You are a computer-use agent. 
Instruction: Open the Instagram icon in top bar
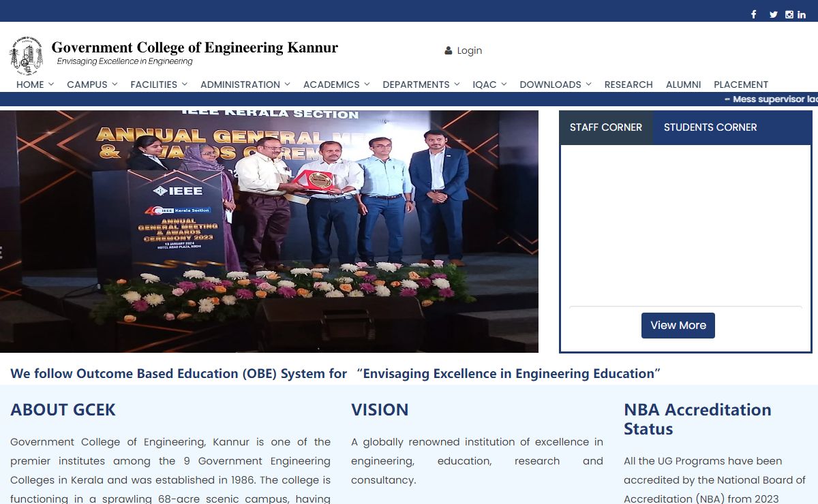789,14
